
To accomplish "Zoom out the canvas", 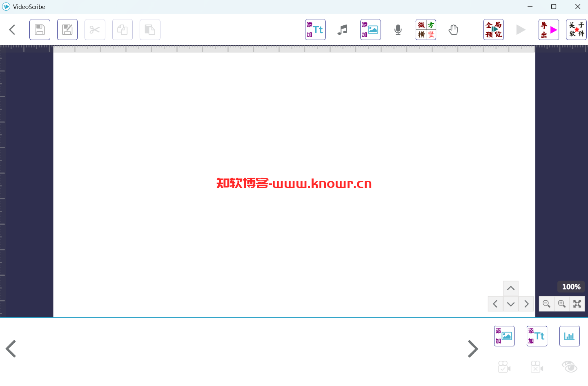I will 546,304.
